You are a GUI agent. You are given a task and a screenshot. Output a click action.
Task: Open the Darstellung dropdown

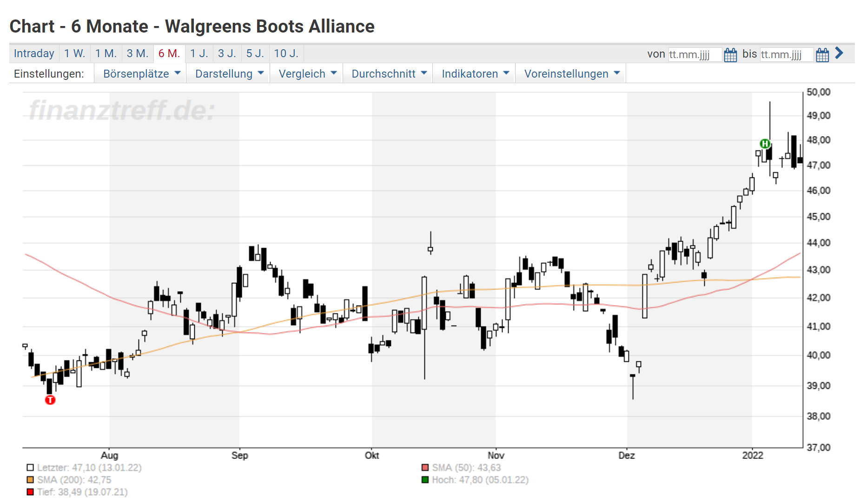click(229, 74)
